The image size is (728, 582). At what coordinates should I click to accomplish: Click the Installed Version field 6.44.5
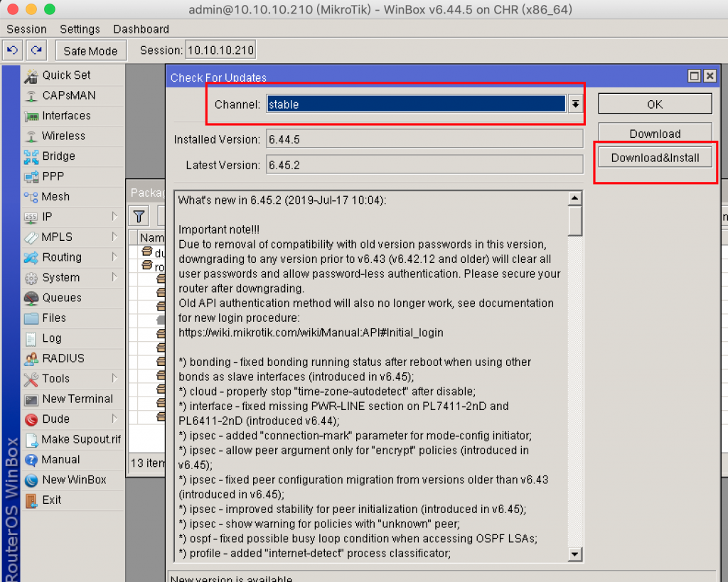[x=424, y=139]
